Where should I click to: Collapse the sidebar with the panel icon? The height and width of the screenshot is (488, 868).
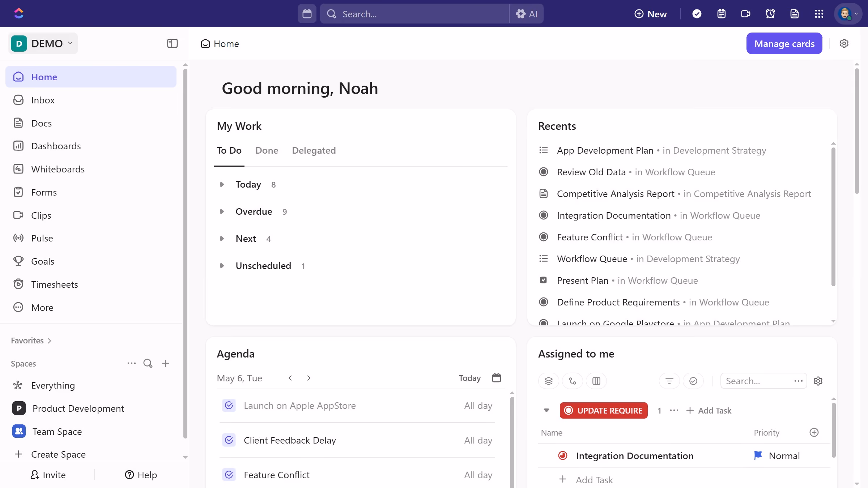(172, 43)
